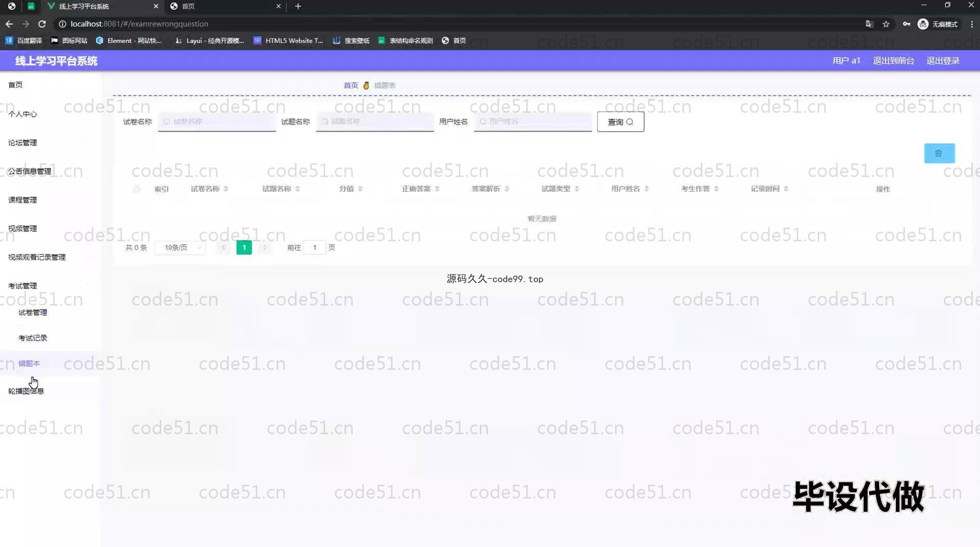This screenshot has height=547, width=980.
Task: Open 试卷管理 submenu item
Action: (x=50, y=312)
